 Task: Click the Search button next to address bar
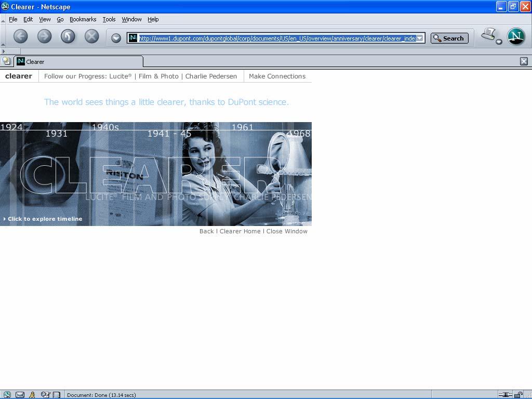(x=449, y=38)
